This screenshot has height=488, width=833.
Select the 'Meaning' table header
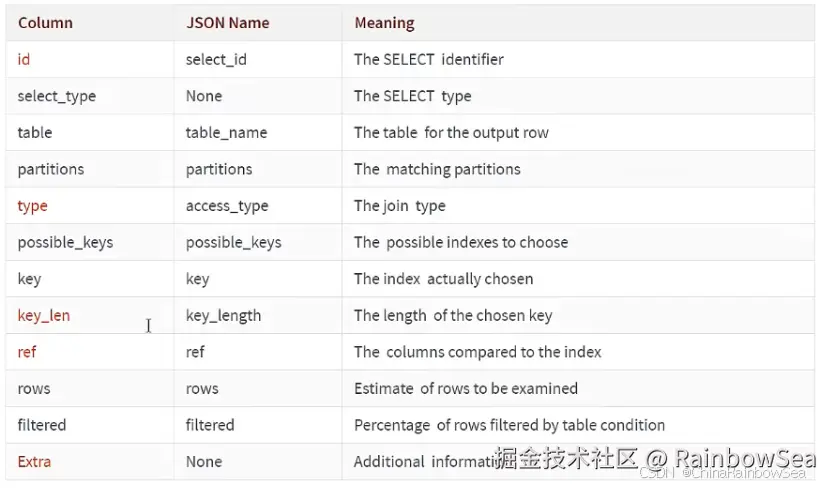point(385,23)
